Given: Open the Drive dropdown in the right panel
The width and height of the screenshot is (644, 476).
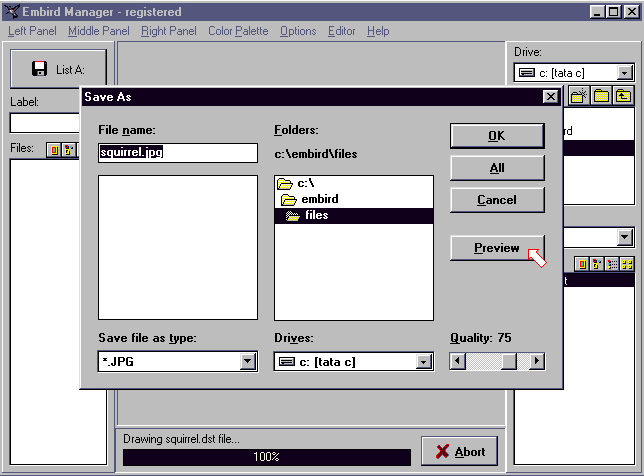Looking at the screenshot, I should [624, 73].
